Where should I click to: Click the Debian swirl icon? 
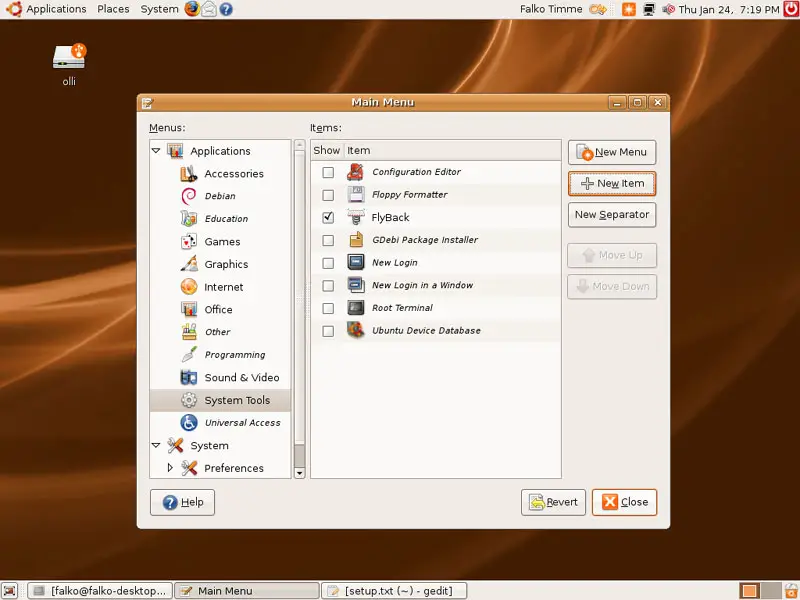[188, 196]
